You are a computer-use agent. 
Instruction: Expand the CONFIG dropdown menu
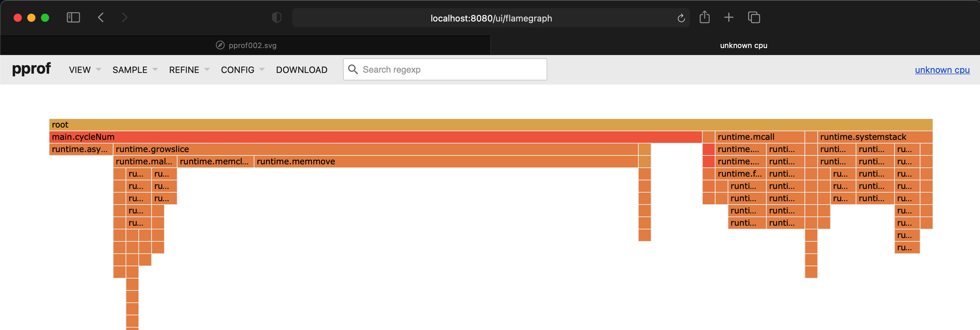(x=242, y=70)
